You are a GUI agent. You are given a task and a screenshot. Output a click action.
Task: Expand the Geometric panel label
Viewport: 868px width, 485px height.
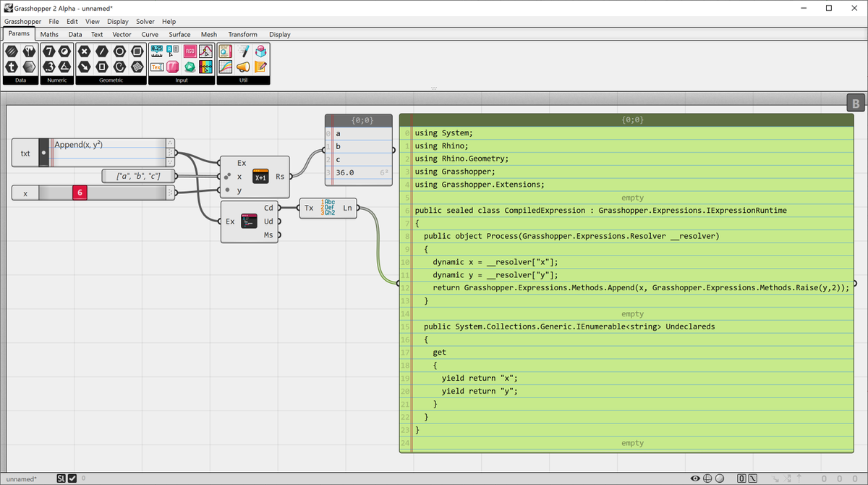[111, 80]
